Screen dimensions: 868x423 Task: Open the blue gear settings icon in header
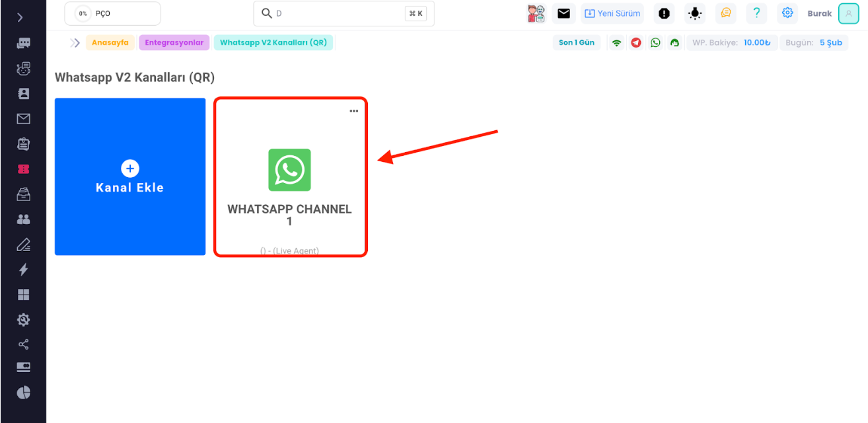coord(787,13)
